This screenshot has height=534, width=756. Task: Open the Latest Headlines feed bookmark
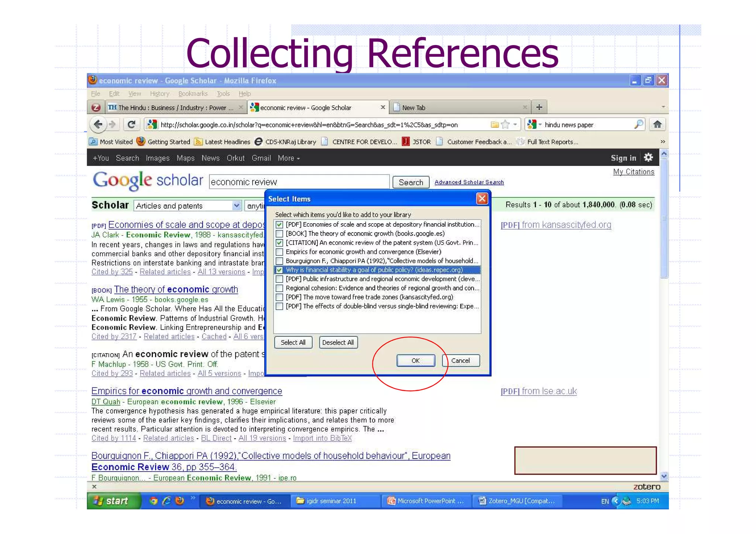click(x=223, y=142)
